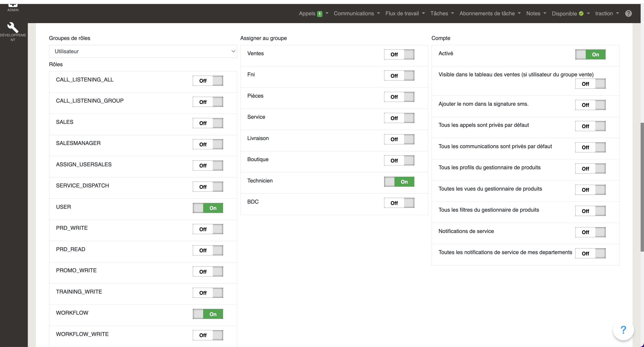Open the Groupes de rôles Utilisateur dropdown
The width and height of the screenshot is (644, 347).
(x=143, y=51)
